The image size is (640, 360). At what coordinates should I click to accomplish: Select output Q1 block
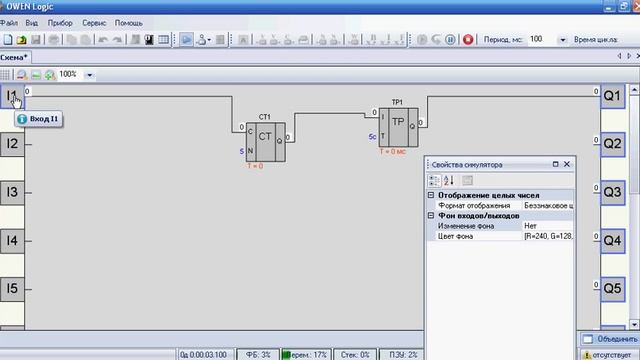click(613, 96)
